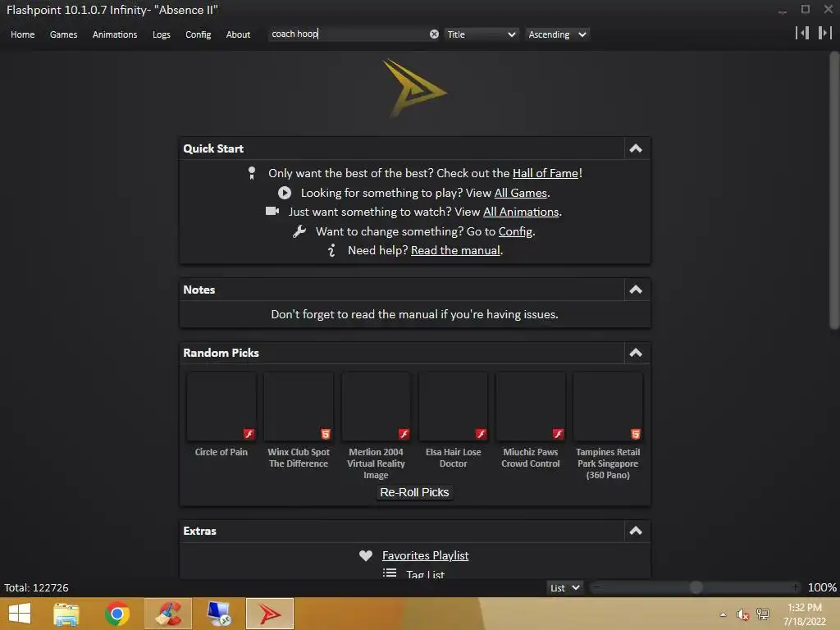Toggle the left sidebar panel icon
Viewport: 840px width, 630px height.
pos(802,33)
